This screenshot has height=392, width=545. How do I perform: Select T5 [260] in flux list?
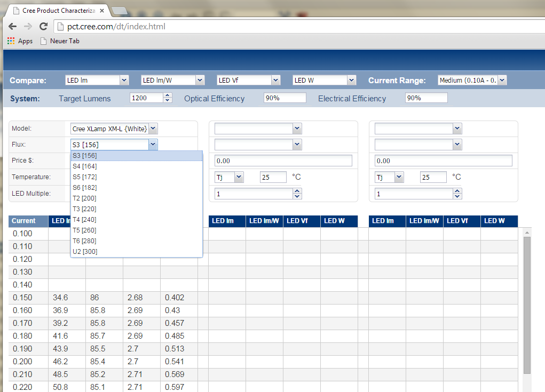[x=137, y=230]
